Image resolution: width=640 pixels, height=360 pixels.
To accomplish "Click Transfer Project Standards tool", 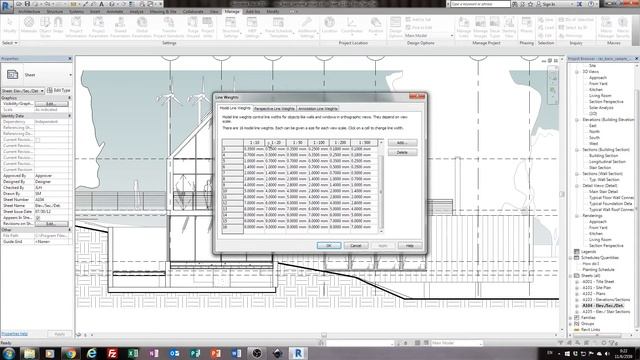I will click(169, 27).
